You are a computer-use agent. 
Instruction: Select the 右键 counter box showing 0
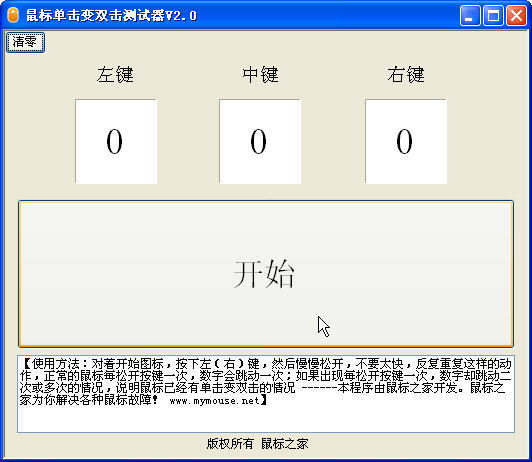406,141
